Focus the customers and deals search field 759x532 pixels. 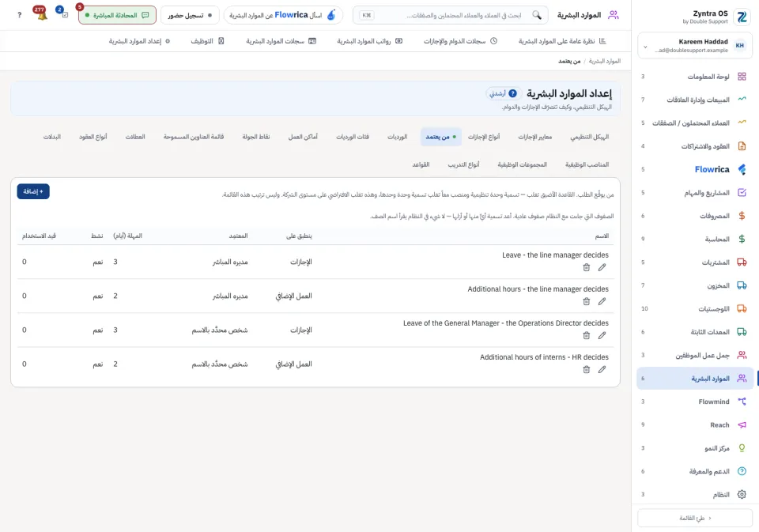click(x=450, y=15)
